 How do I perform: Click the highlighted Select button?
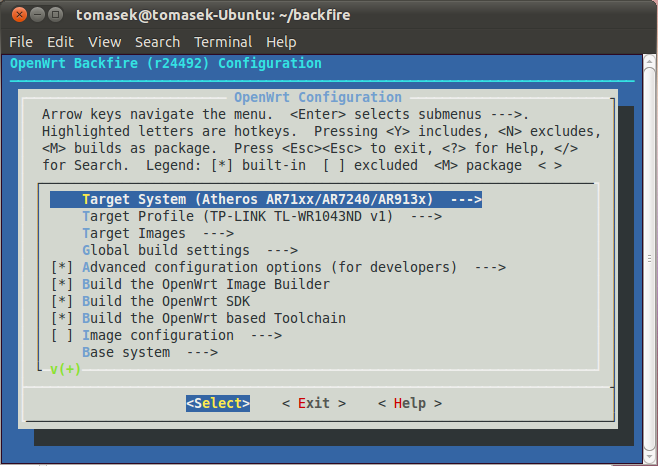[218, 403]
